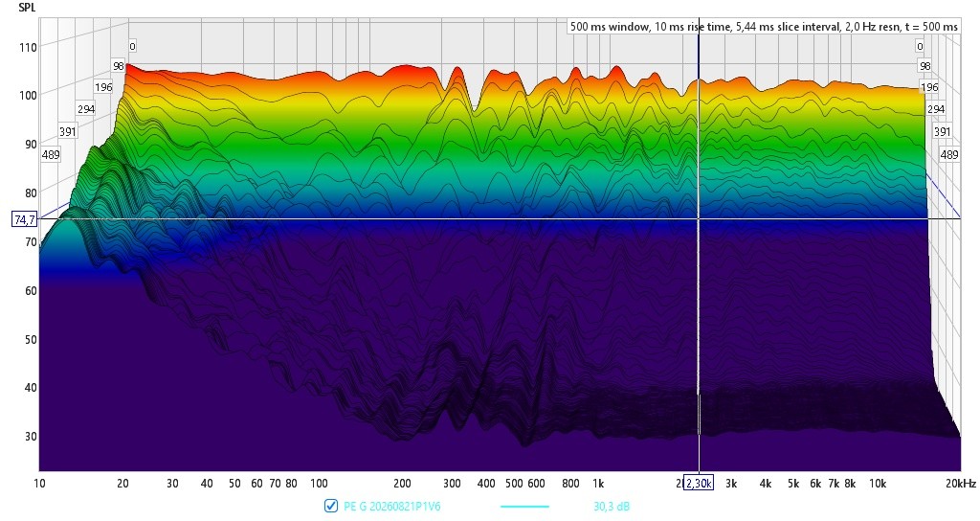Click the 100 frequency axis tick
The height and width of the screenshot is (521, 980).
[x=319, y=483]
